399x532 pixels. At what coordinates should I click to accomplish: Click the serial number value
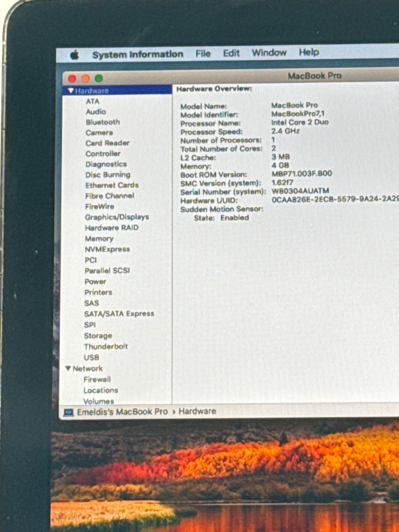click(300, 191)
